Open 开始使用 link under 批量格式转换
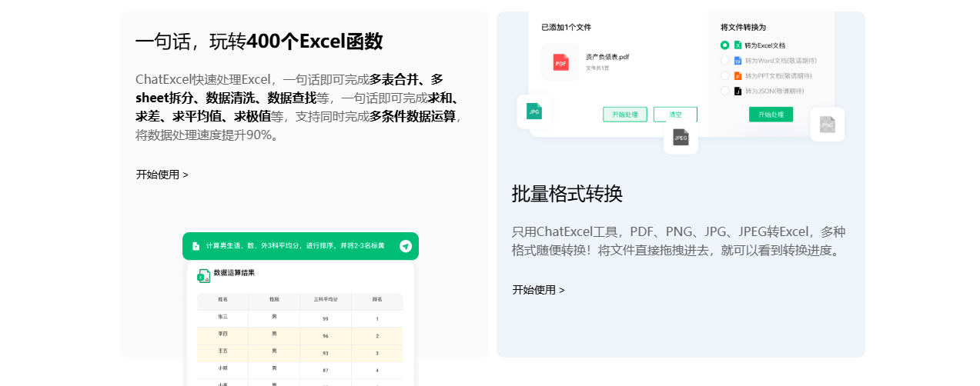 tap(538, 290)
